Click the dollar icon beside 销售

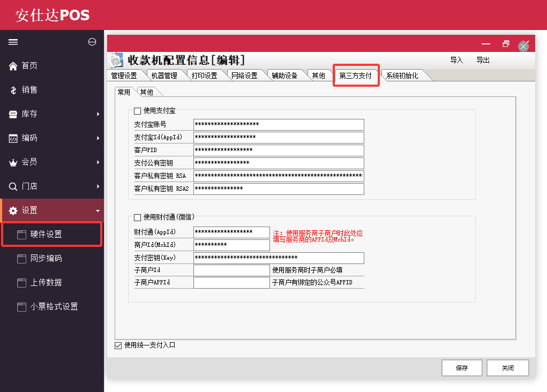[x=13, y=90]
